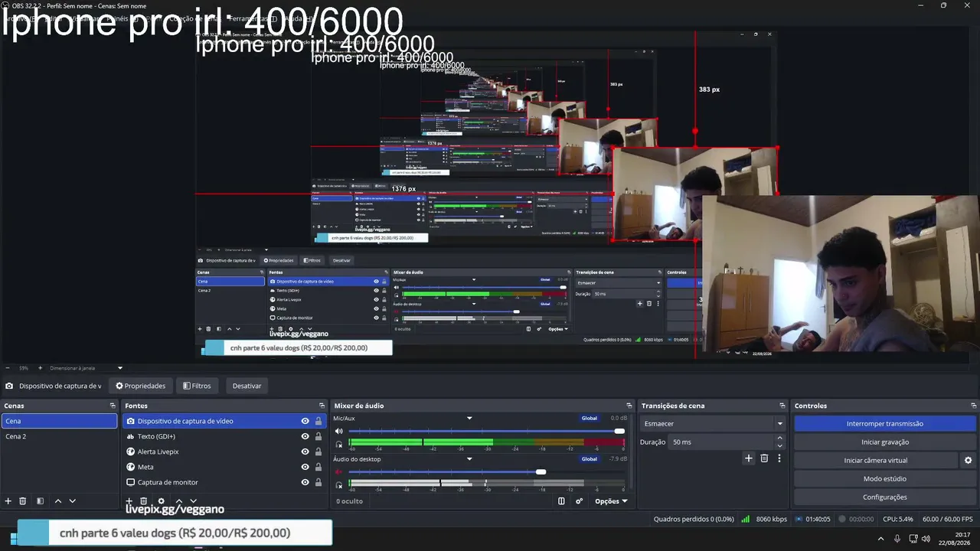Undock the Mixer de áudio panel

629,406
